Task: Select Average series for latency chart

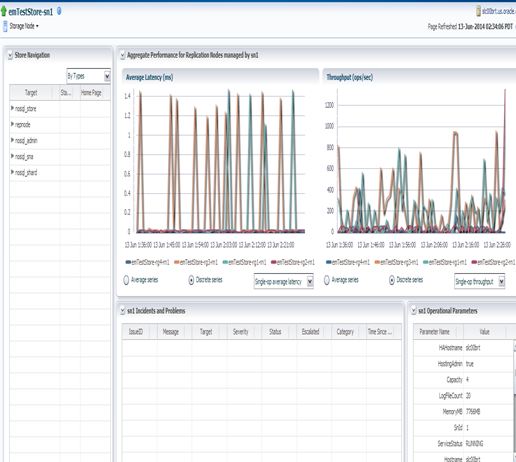Action: (x=126, y=280)
